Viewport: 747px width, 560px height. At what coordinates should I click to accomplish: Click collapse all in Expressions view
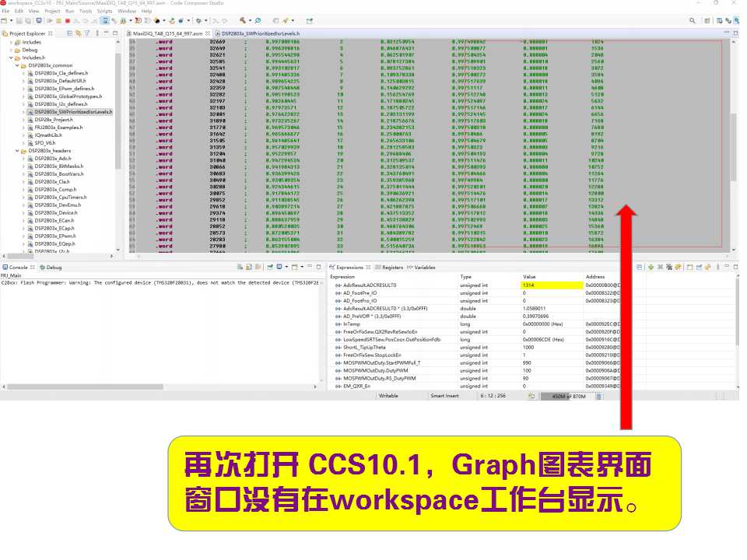[640, 267]
